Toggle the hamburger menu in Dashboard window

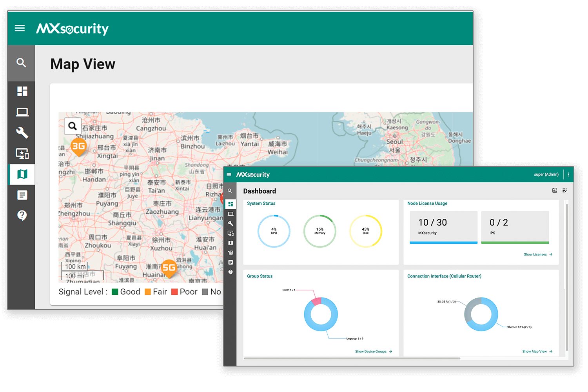coord(229,175)
